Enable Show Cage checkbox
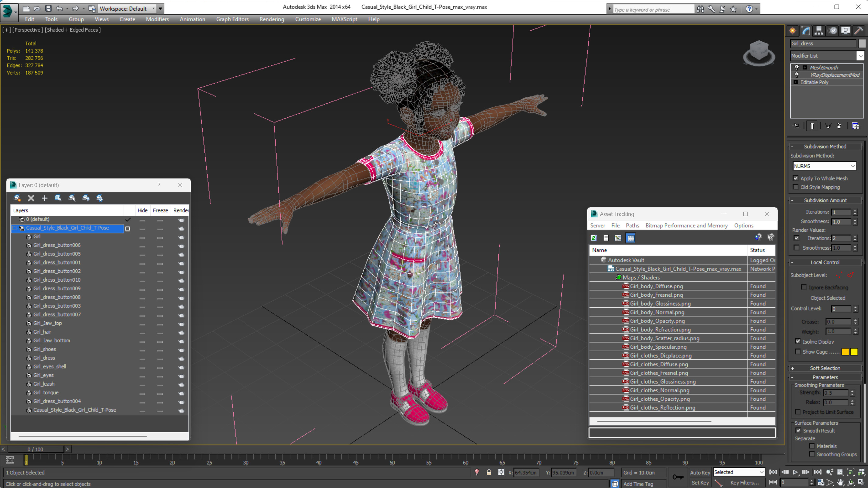The image size is (868, 488). [x=798, y=351]
